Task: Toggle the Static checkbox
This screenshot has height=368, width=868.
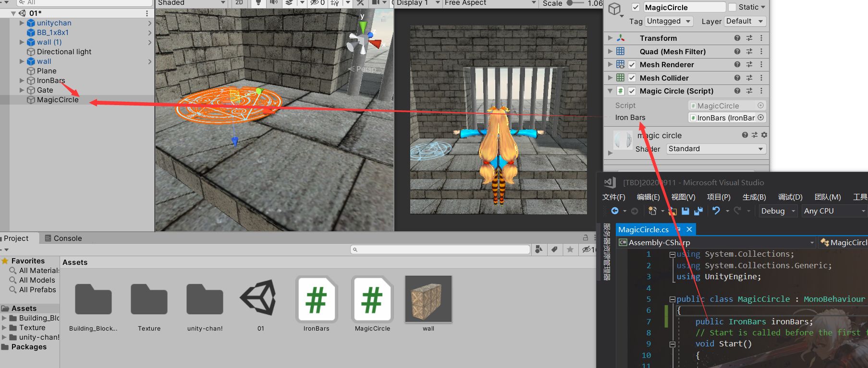Action: [x=732, y=7]
